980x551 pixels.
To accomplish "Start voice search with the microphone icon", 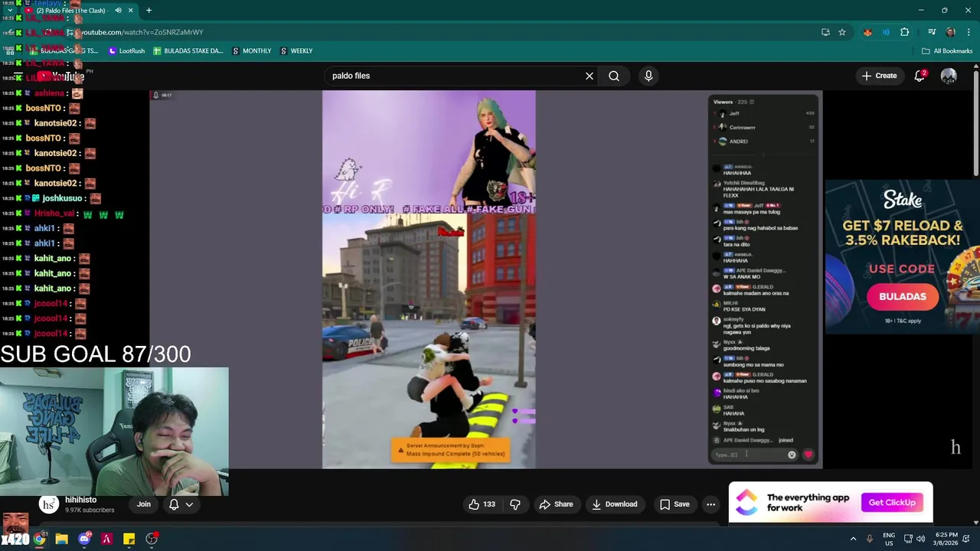I will (x=648, y=76).
